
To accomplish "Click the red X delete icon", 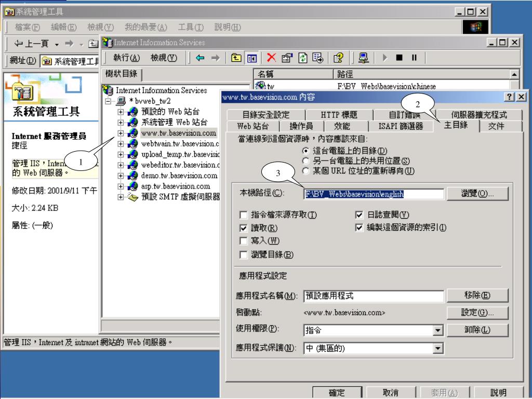I will (x=271, y=58).
